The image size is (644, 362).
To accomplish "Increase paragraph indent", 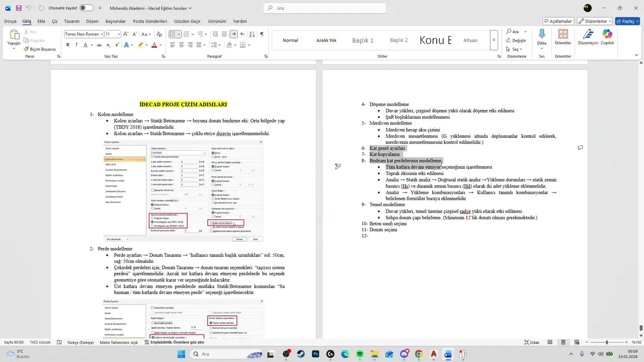I will pyautogui.click(x=224, y=34).
